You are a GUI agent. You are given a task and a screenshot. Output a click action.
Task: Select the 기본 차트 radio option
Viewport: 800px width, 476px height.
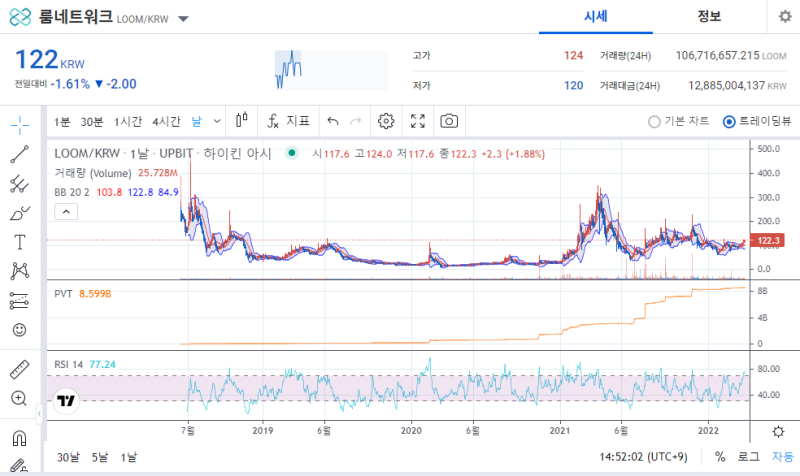tap(679, 121)
